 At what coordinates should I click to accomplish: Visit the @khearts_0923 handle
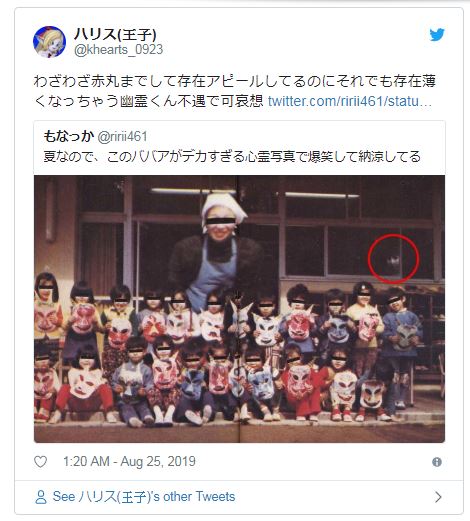[x=118, y=50]
